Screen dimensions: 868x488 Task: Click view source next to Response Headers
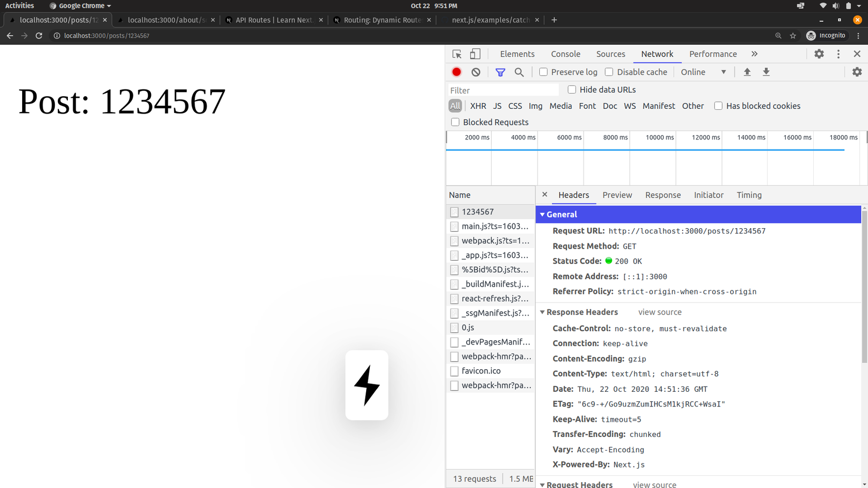660,312
